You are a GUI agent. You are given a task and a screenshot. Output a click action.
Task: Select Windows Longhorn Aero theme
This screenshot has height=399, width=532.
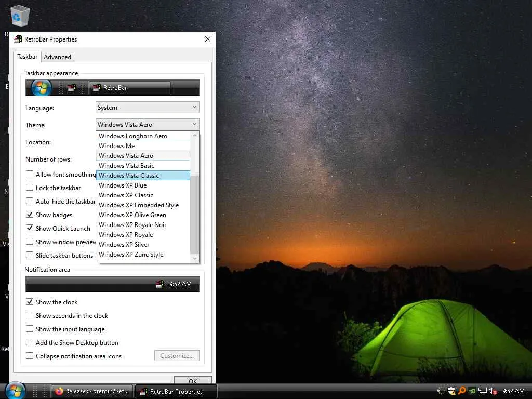(x=143, y=136)
